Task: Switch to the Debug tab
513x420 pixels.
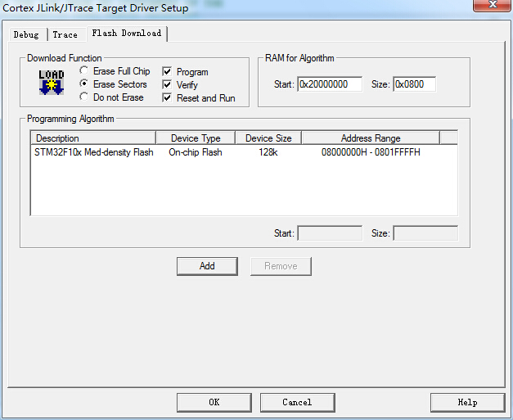Action: (25, 35)
